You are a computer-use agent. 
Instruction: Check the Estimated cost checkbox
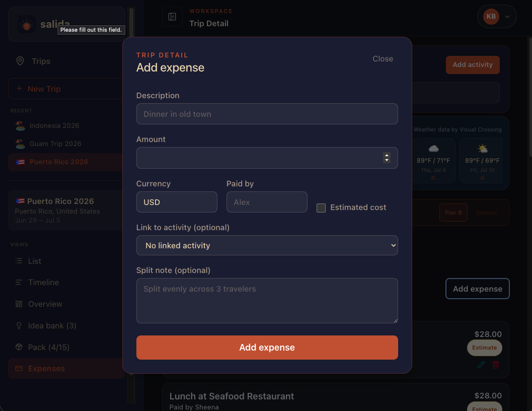coord(321,208)
